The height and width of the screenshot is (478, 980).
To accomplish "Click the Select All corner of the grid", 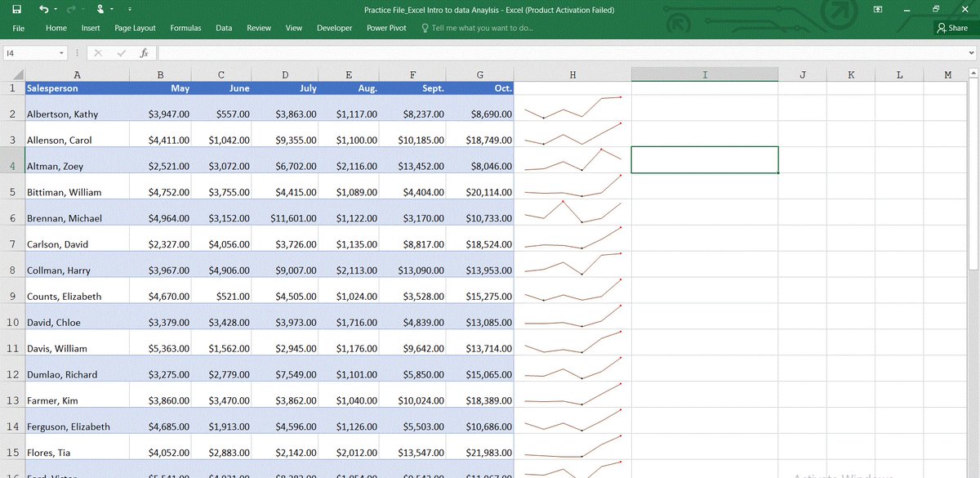I will 12,74.
